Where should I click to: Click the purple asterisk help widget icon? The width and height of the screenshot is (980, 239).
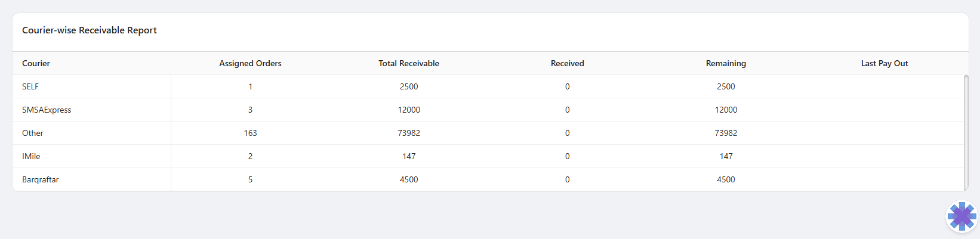[x=961, y=216]
